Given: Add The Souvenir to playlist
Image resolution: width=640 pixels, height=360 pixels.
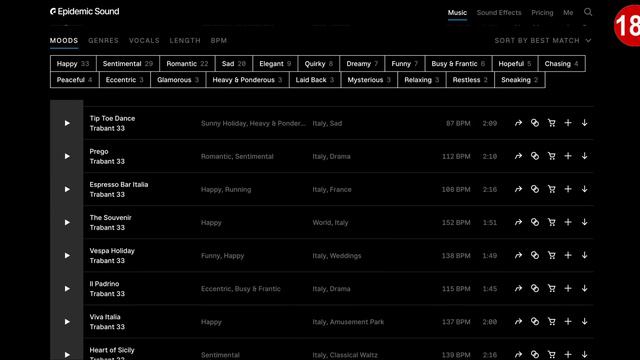Looking at the screenshot, I should click(x=568, y=222).
